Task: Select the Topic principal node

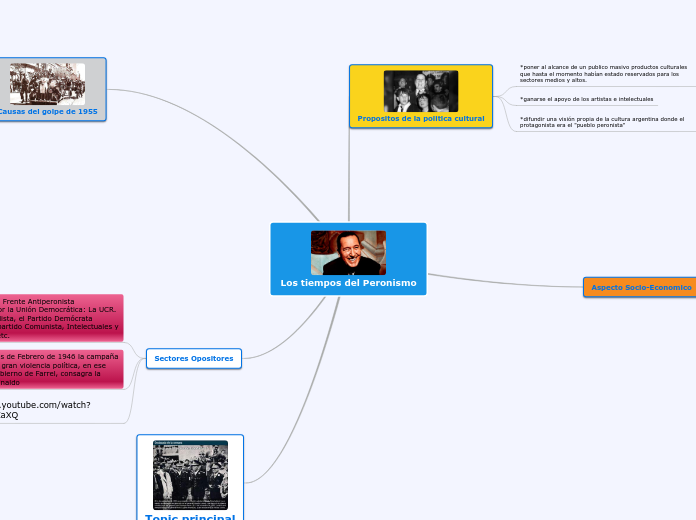Action: tap(190, 477)
